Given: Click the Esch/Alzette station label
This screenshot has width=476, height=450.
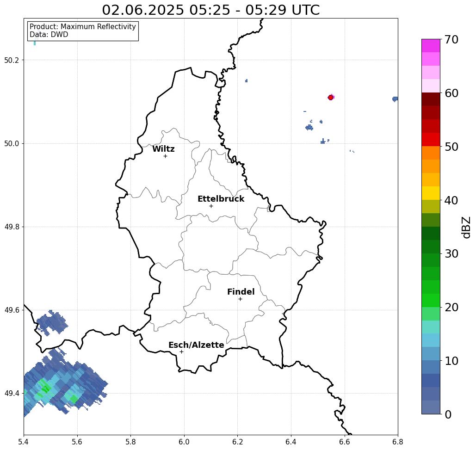Looking at the screenshot, I should (196, 345).
